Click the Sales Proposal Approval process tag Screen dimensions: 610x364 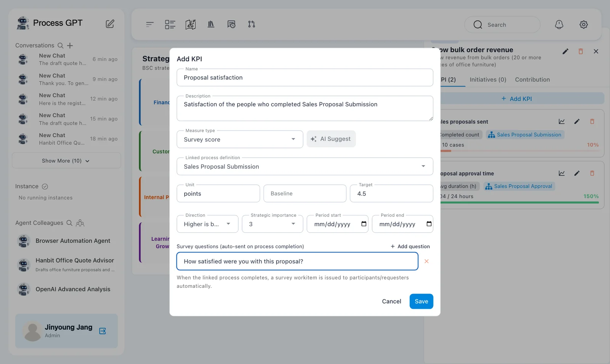(x=519, y=186)
